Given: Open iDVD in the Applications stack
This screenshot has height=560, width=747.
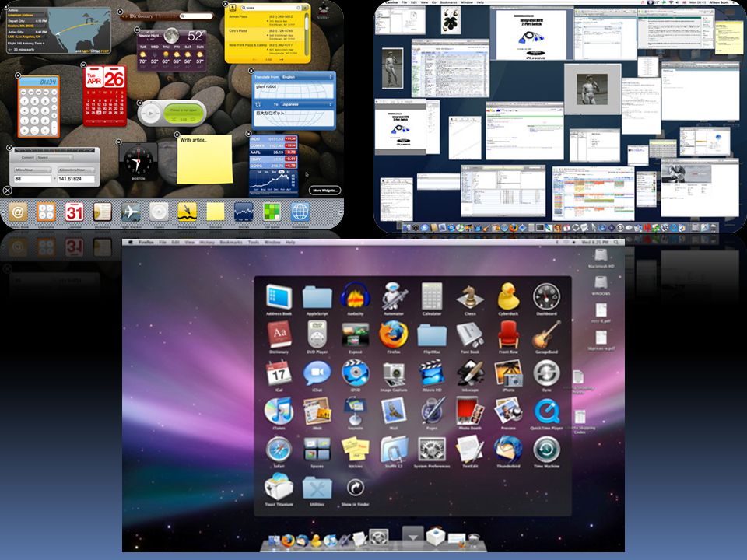Looking at the screenshot, I should click(356, 373).
